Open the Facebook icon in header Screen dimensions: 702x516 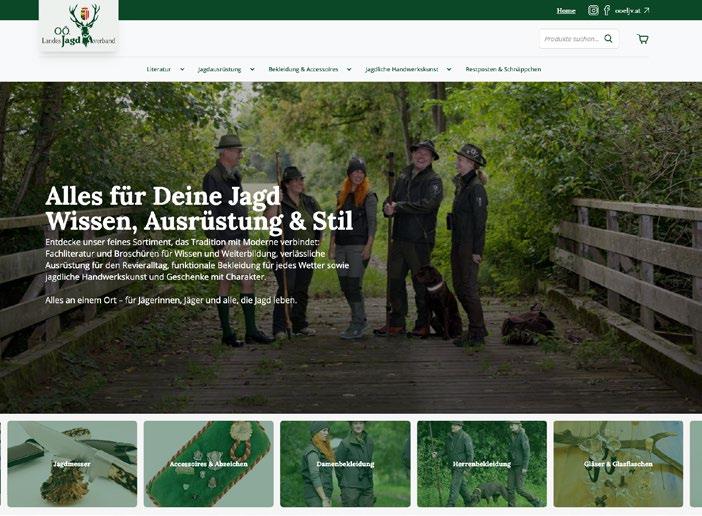coord(607,10)
